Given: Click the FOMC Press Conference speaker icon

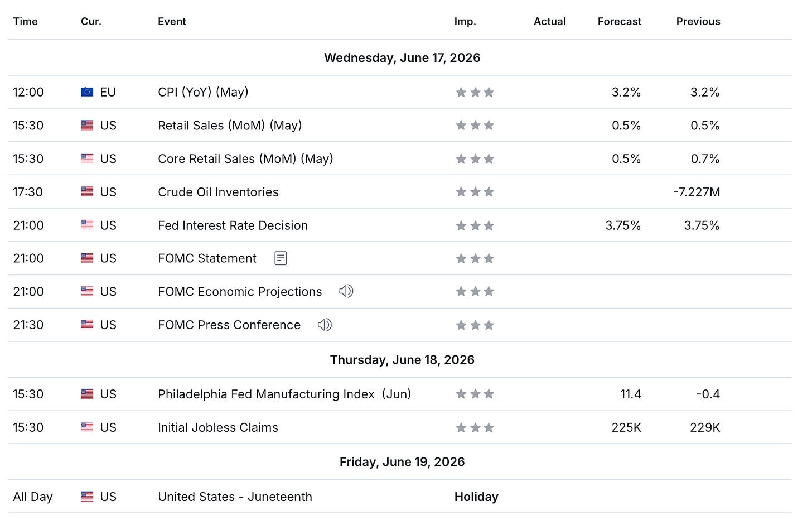Looking at the screenshot, I should click(325, 325).
